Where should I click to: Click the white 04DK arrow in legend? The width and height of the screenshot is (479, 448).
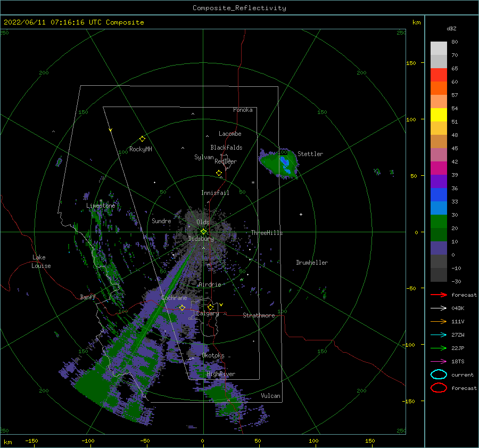tap(439, 308)
